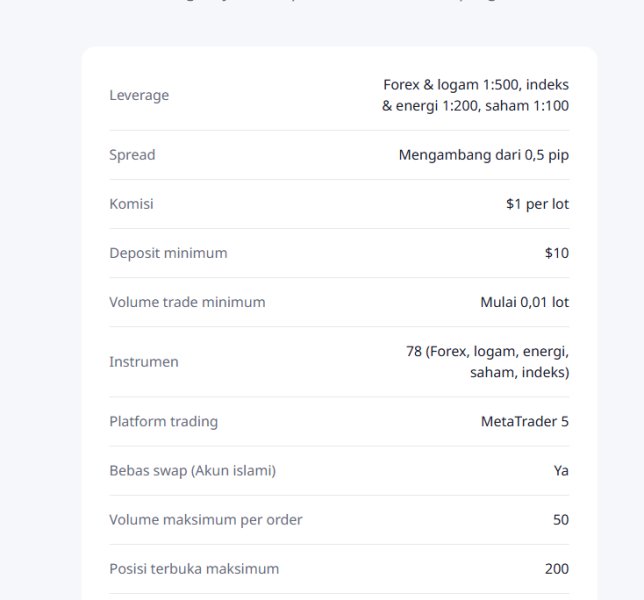Select the $10 deposit value
This screenshot has width=644, height=600.
click(x=557, y=253)
